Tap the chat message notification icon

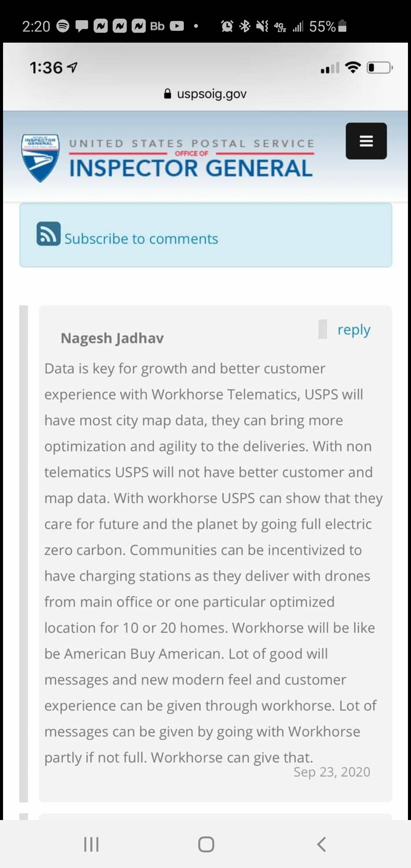[x=82, y=26]
